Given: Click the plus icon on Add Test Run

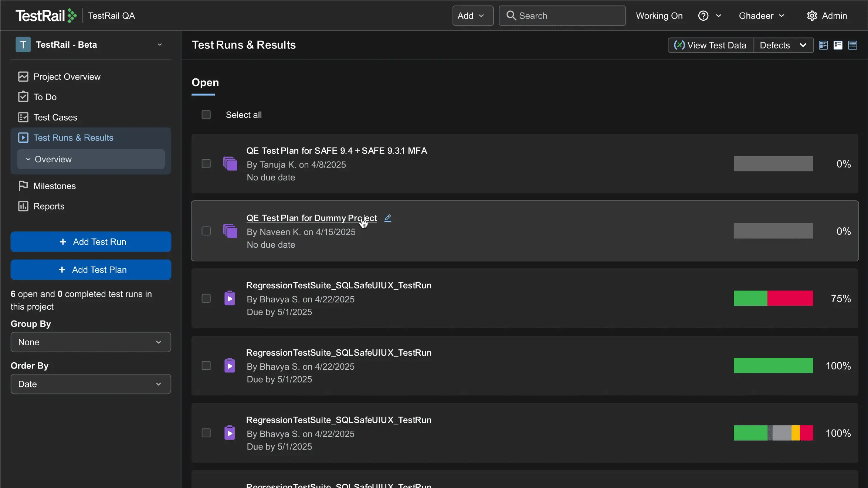Looking at the screenshot, I should coord(63,242).
